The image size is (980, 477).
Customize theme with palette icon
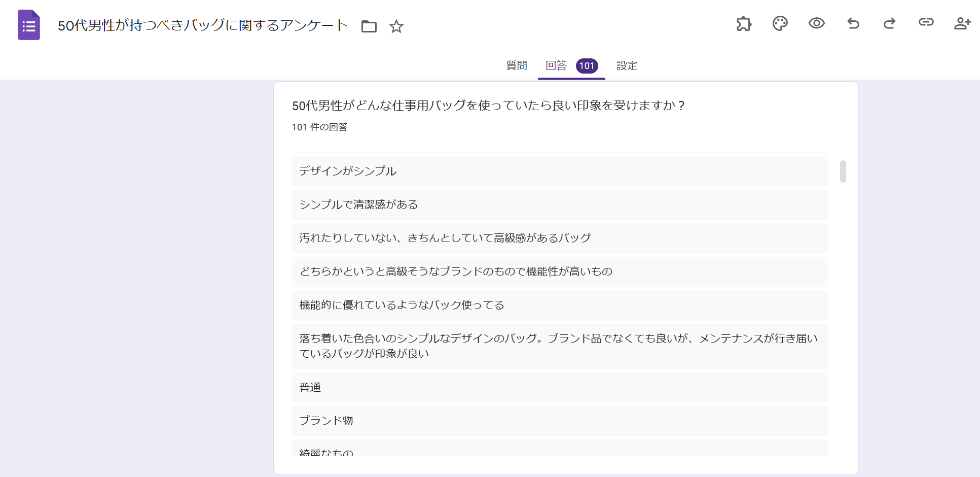point(780,23)
